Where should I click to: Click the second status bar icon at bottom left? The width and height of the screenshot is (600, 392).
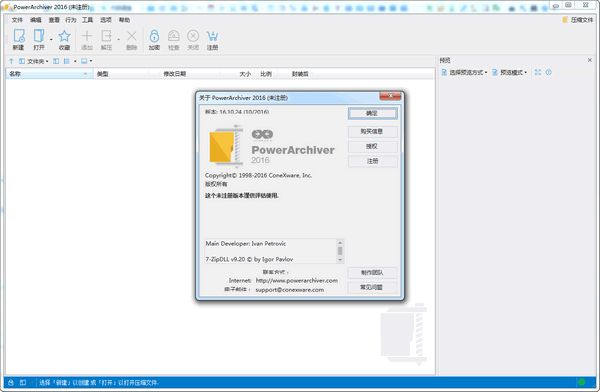(x=23, y=382)
